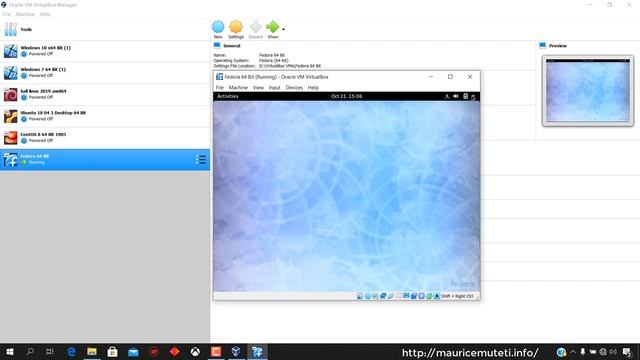Open the Windows Start menu
This screenshot has height=360, width=640.
(10, 352)
